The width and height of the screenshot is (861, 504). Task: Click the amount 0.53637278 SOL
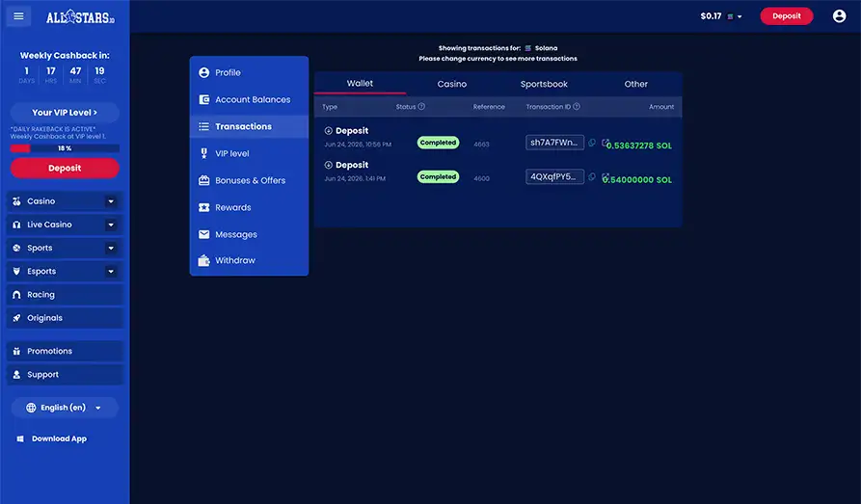click(638, 146)
